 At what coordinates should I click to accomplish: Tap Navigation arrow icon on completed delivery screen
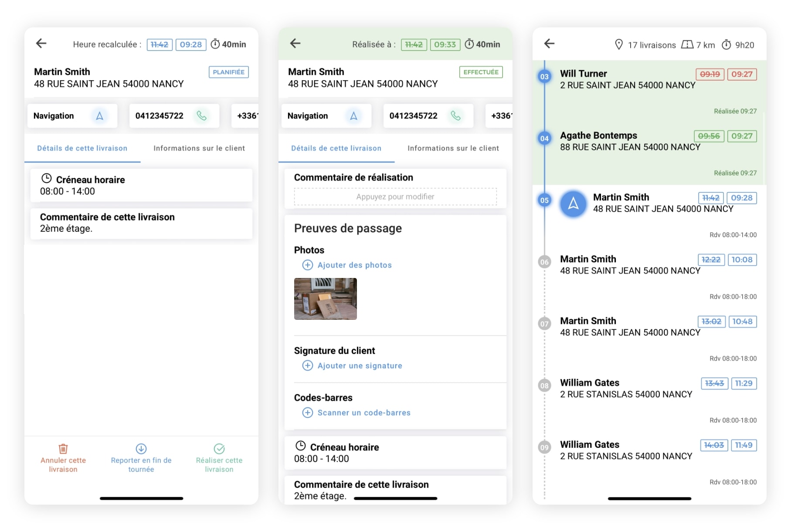[353, 116]
